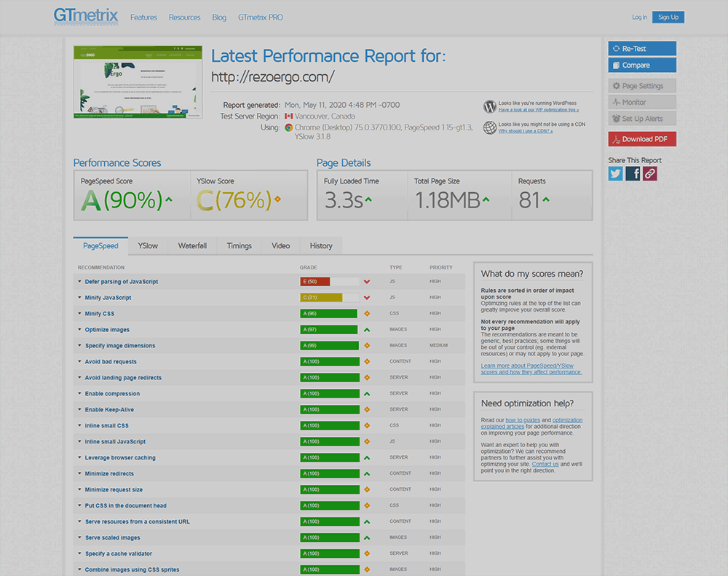This screenshot has width=728, height=576.
Task: Open GTmetrix PRO in top navigation
Action: (261, 17)
